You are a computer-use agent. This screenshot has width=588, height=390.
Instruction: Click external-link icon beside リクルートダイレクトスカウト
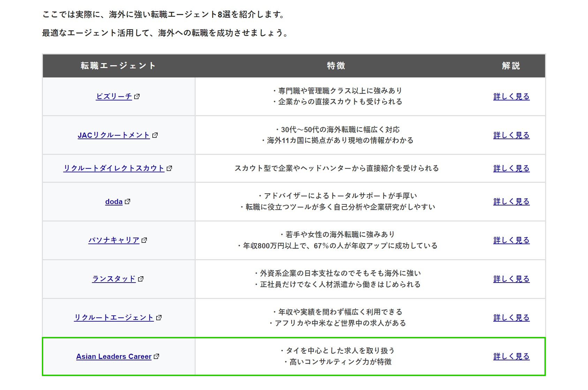[169, 168]
